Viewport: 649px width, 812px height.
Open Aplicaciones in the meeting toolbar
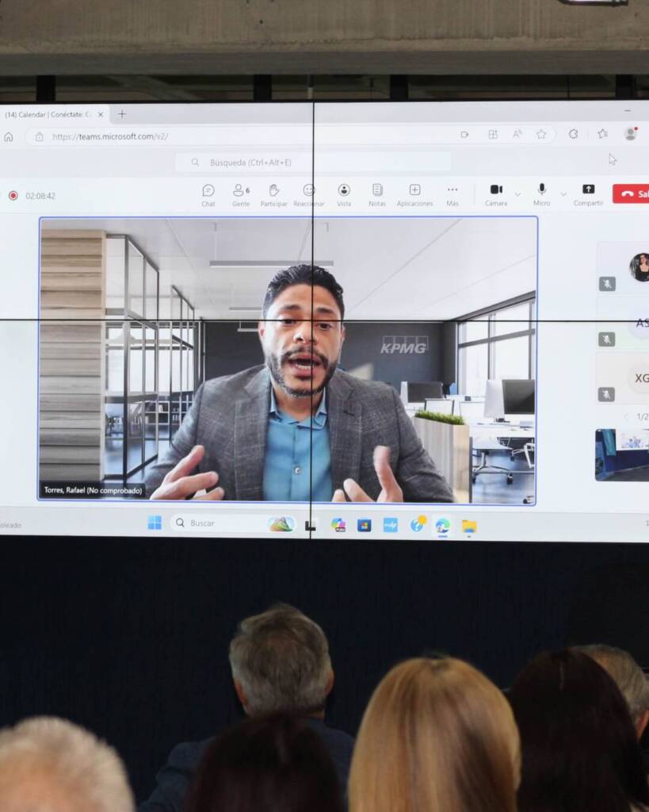tap(414, 194)
